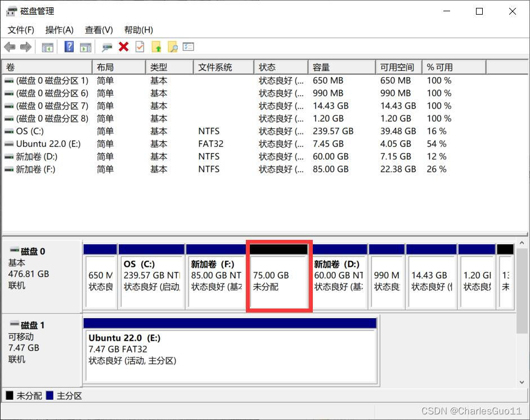Screen dimensions: 530x420
Task: Maximize the 磁盘管理 window
Action: (x=479, y=11)
